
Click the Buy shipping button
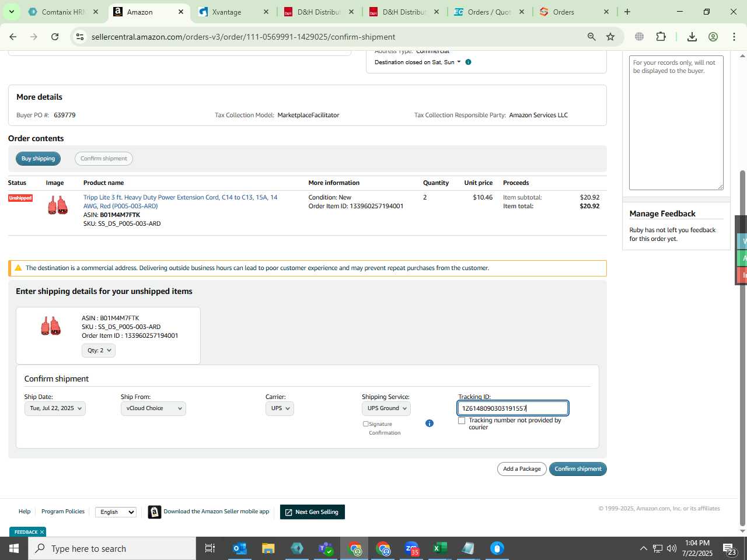[38, 159]
